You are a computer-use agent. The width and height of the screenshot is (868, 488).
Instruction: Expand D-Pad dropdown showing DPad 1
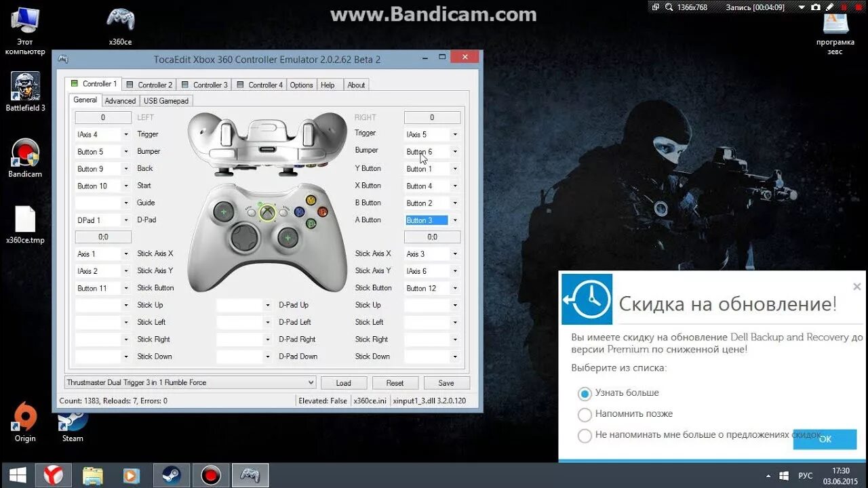tap(125, 220)
